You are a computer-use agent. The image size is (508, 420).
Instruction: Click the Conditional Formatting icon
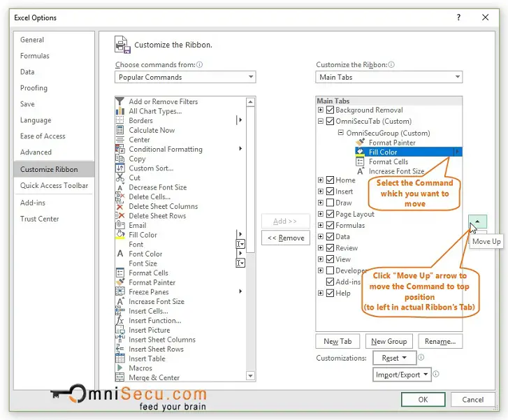(120, 149)
